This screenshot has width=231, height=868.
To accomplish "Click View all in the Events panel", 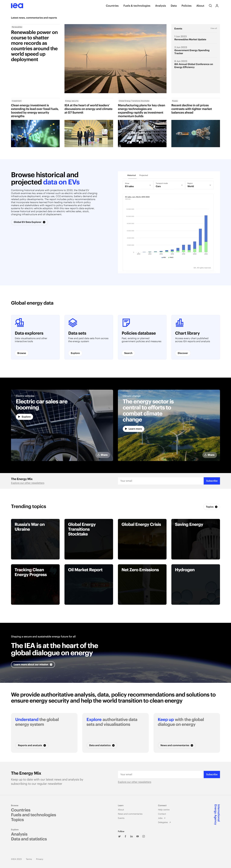I will pos(213,28).
